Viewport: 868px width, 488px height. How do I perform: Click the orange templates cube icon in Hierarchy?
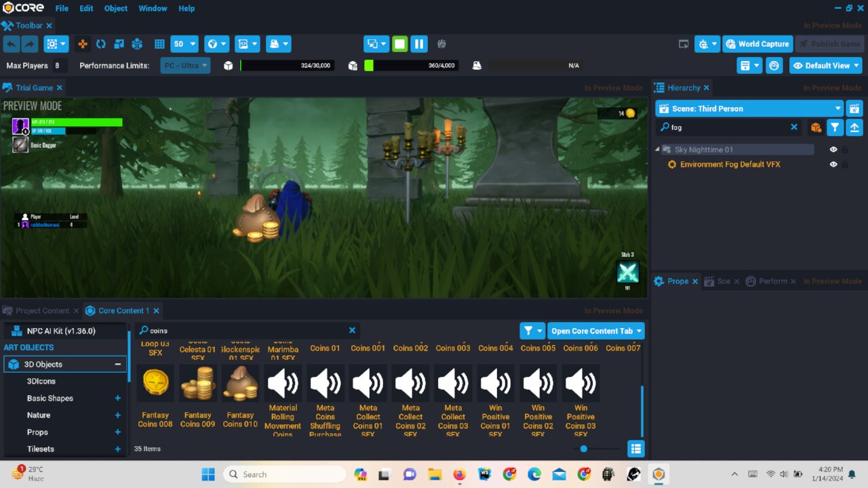click(816, 127)
